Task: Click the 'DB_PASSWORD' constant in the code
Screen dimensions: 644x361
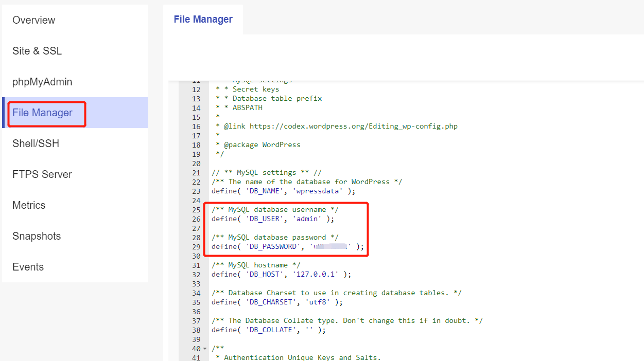Action: 273,247
